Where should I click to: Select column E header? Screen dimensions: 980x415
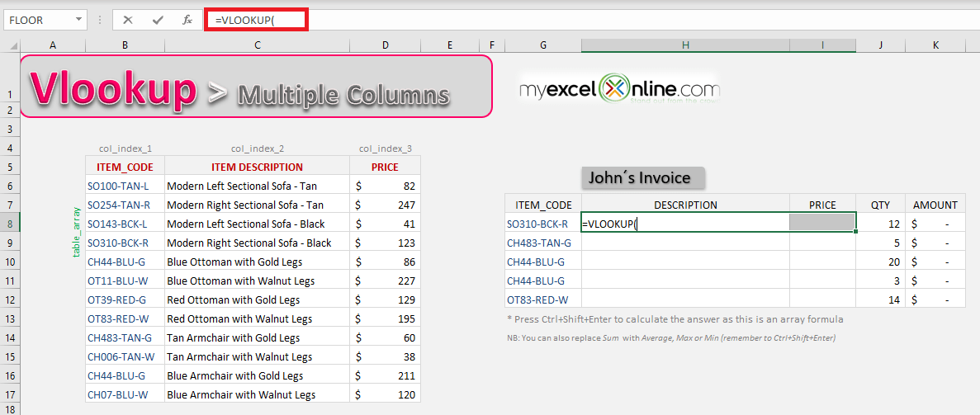(x=449, y=45)
